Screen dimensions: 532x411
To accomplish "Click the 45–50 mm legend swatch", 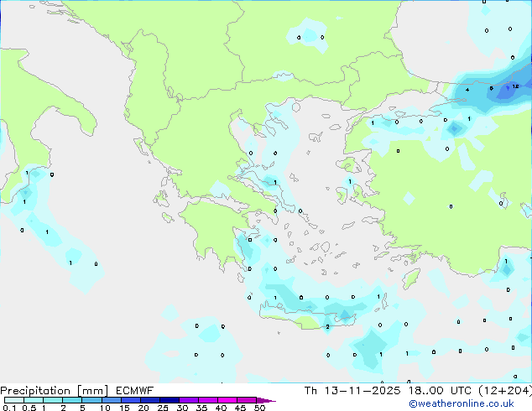I will tap(247, 400).
